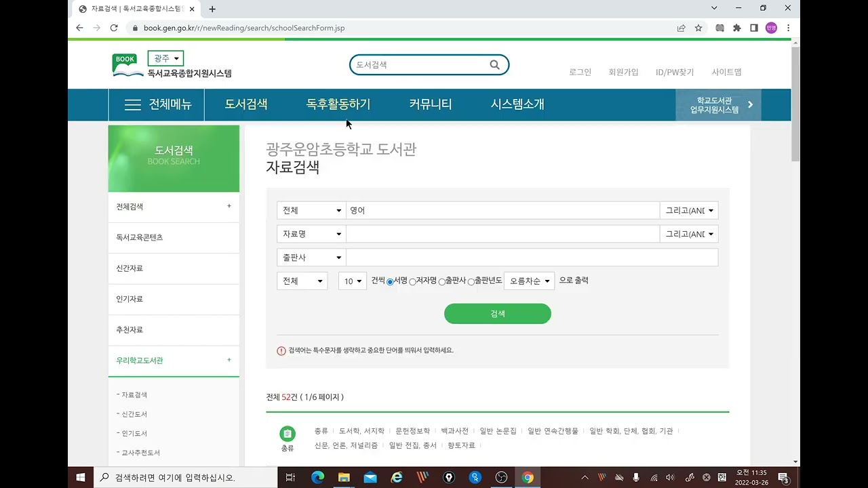Click the microphone tray icon
The image size is (868, 488).
coord(636,477)
